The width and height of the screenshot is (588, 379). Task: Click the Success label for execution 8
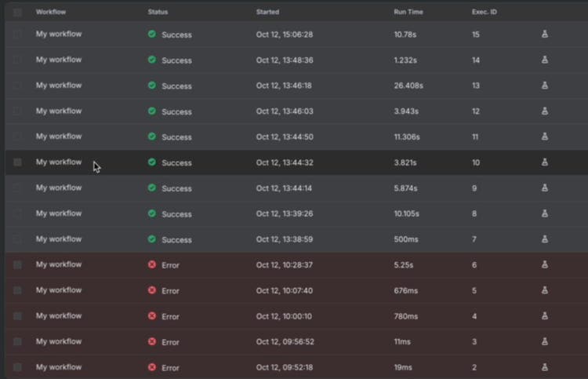click(x=176, y=214)
